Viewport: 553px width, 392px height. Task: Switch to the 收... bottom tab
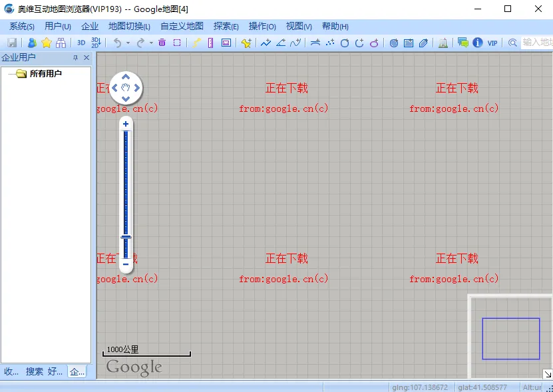point(11,371)
